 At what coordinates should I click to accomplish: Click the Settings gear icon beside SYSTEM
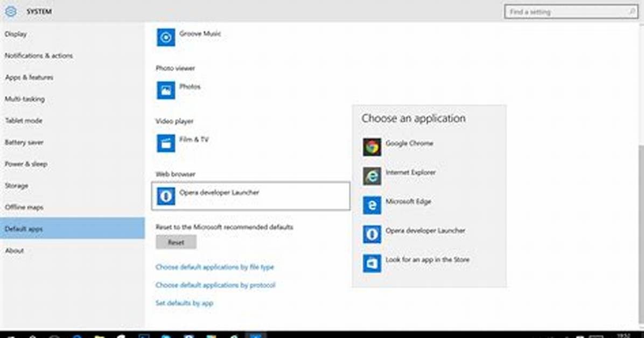pos(11,11)
